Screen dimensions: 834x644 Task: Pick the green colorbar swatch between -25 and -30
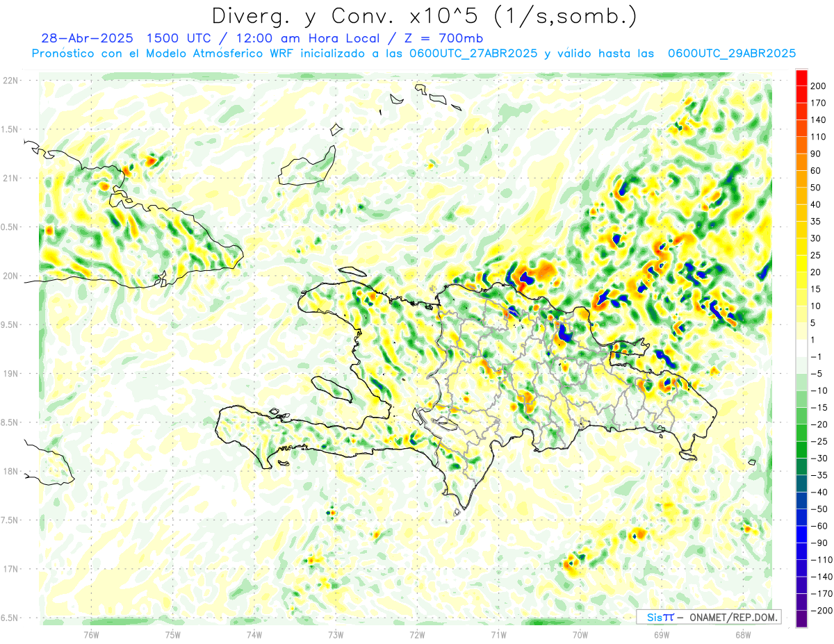coord(801,450)
